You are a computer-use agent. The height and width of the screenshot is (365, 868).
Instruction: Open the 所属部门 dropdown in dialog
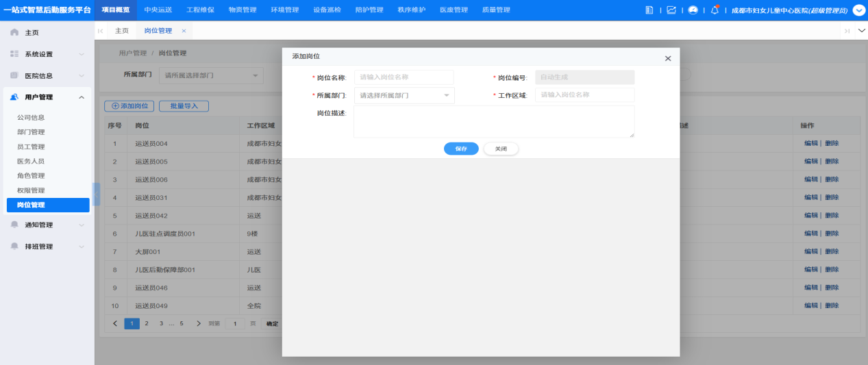(x=404, y=95)
